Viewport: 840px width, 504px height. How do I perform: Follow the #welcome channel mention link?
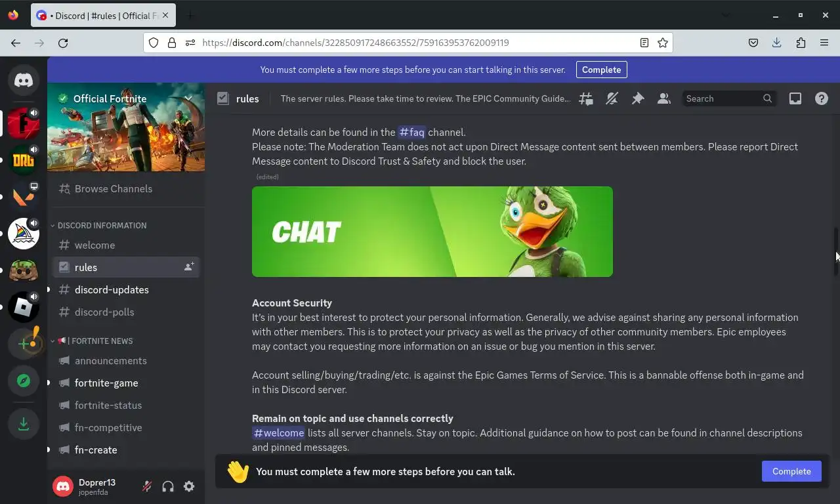pos(279,432)
